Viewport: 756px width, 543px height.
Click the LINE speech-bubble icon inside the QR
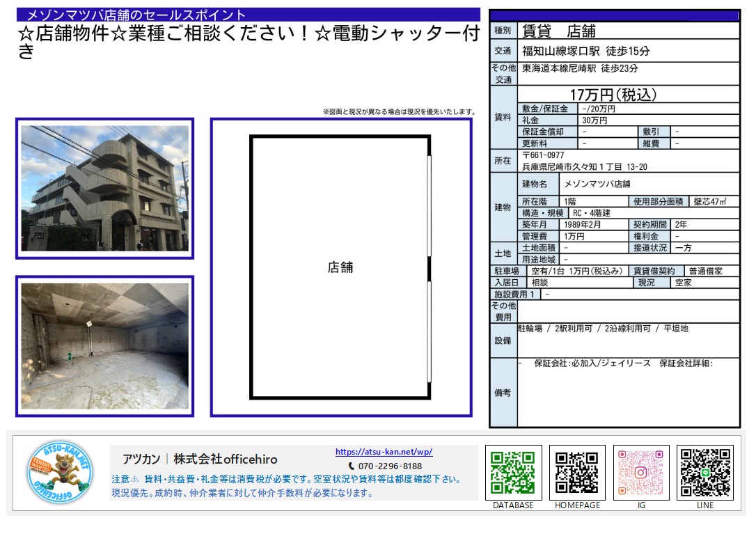[705, 473]
